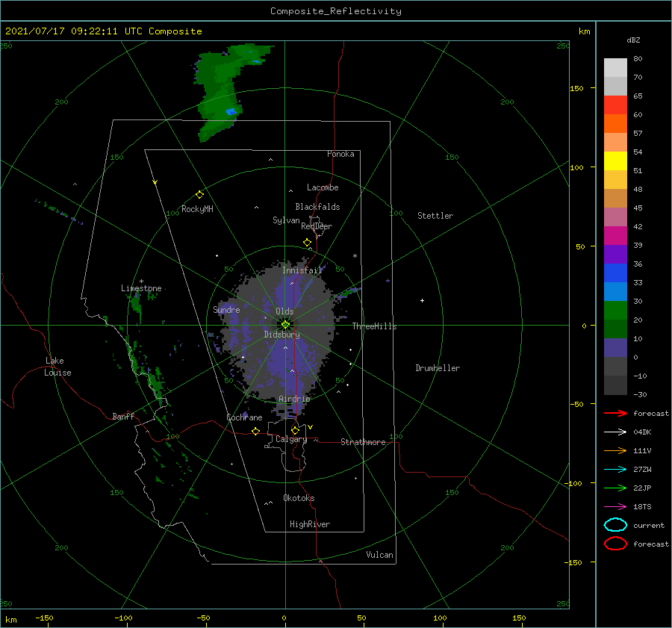This screenshot has width=672, height=628.
Task: Click the yellow radar site marker at map center
Action: pos(285,325)
